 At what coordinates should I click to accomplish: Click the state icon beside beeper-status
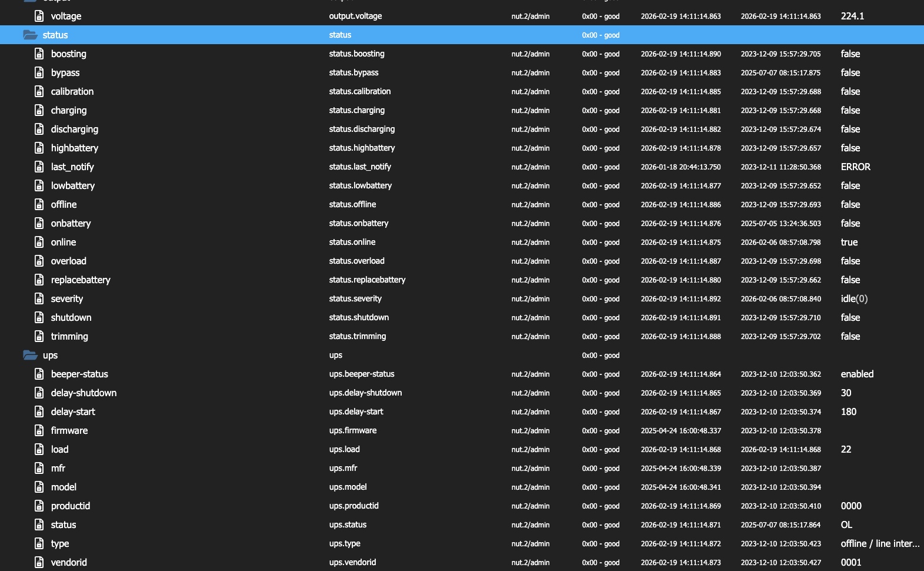click(x=39, y=374)
